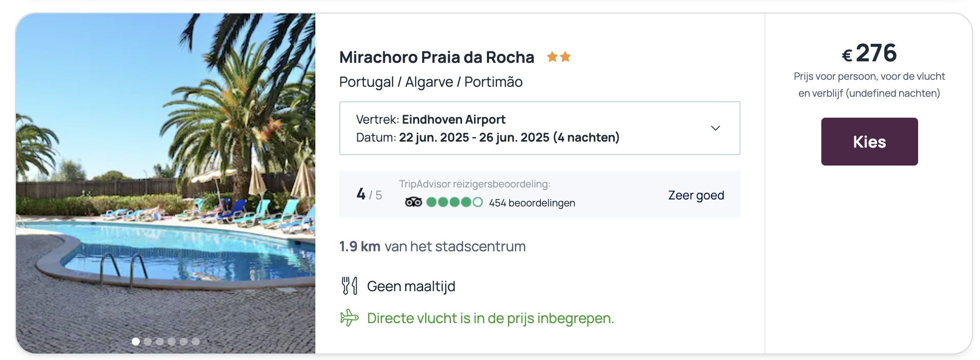Screen dimensions: 980x360
Task: Go to the second carousel image dot
Action: tap(148, 342)
